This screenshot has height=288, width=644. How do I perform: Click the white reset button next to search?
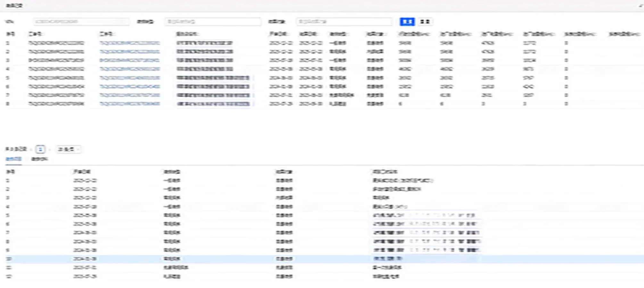point(425,21)
